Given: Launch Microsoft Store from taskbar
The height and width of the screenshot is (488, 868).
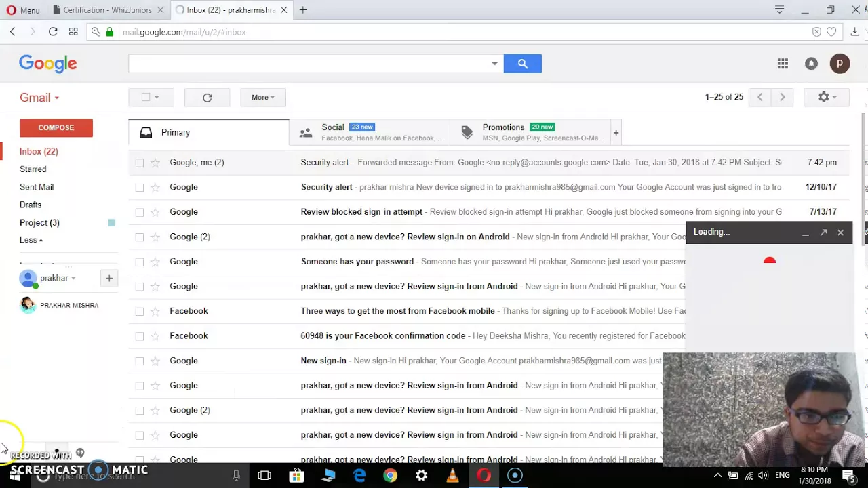Looking at the screenshot, I should 296,476.
